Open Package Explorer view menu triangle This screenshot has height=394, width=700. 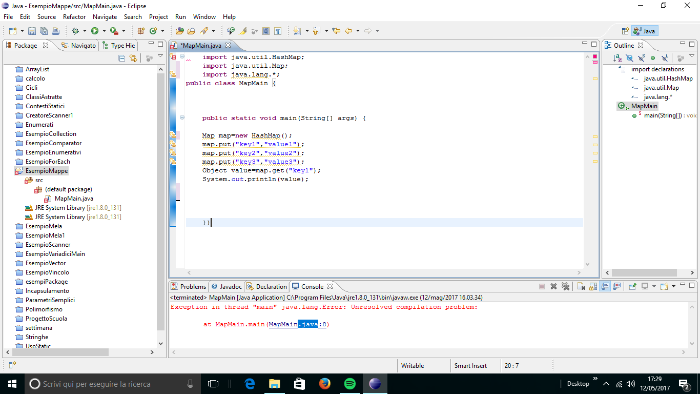coord(160,56)
